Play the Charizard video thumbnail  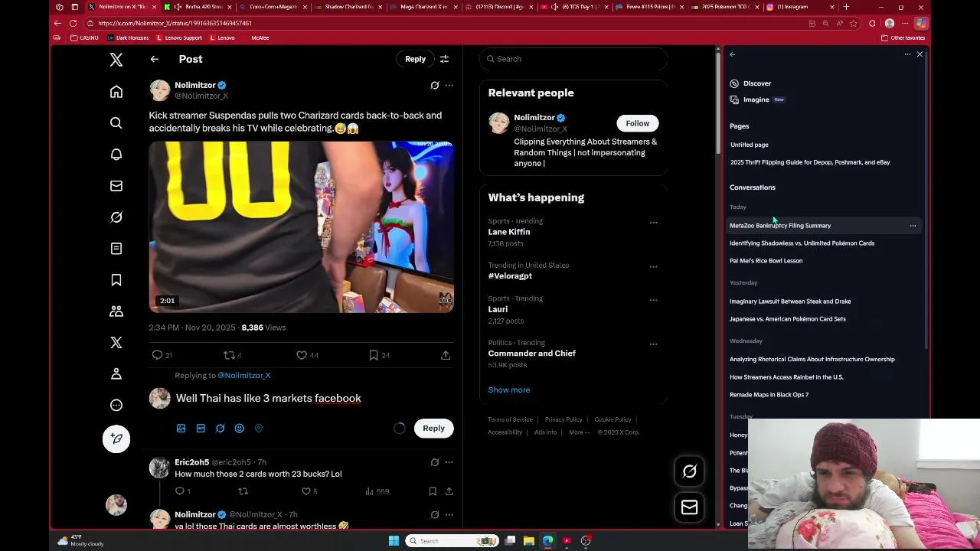[x=301, y=227]
